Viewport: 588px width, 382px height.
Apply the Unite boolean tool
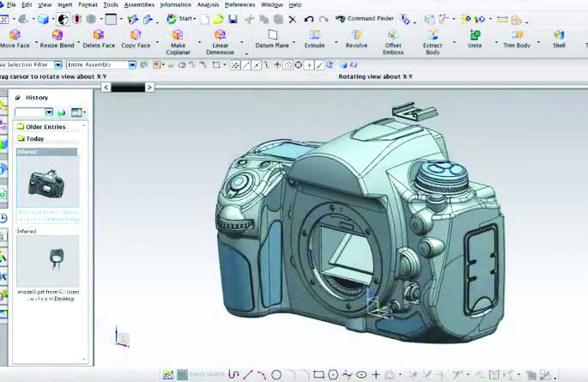tap(475, 39)
